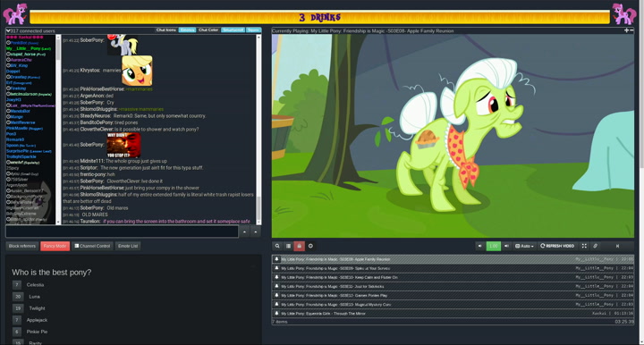Select Apple Family Reunion playlist entry title
644x345 pixels.
click(x=335, y=259)
